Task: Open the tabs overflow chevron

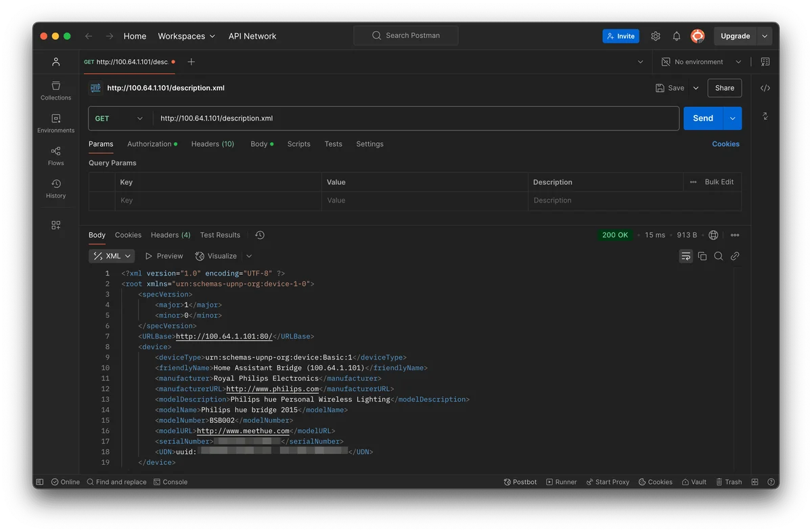Action: [x=641, y=62]
